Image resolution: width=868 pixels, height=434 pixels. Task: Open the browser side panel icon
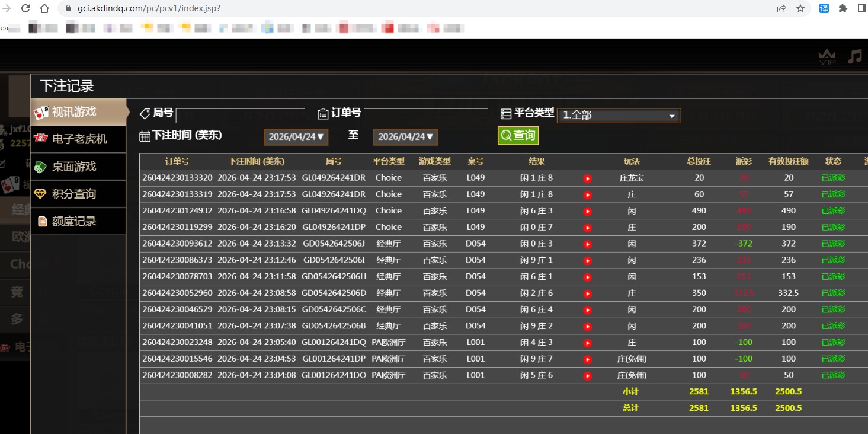point(862,8)
